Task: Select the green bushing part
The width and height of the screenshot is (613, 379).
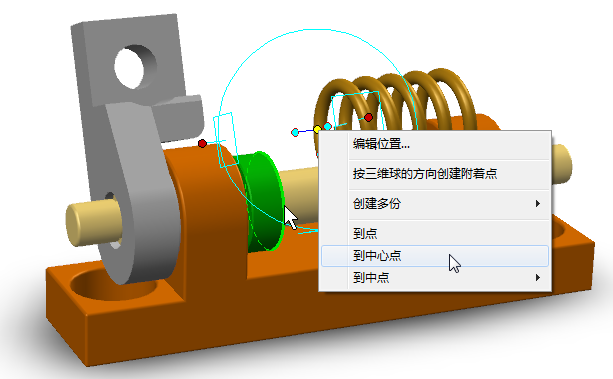Action: pos(261,201)
